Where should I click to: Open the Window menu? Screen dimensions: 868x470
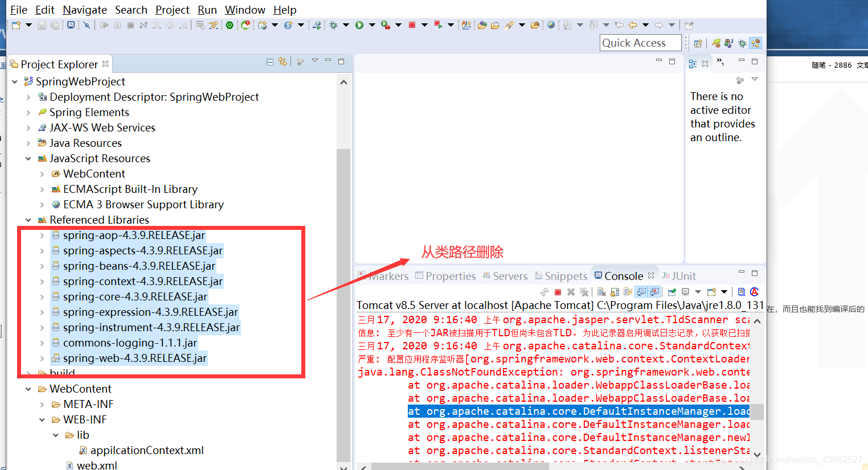pos(245,10)
